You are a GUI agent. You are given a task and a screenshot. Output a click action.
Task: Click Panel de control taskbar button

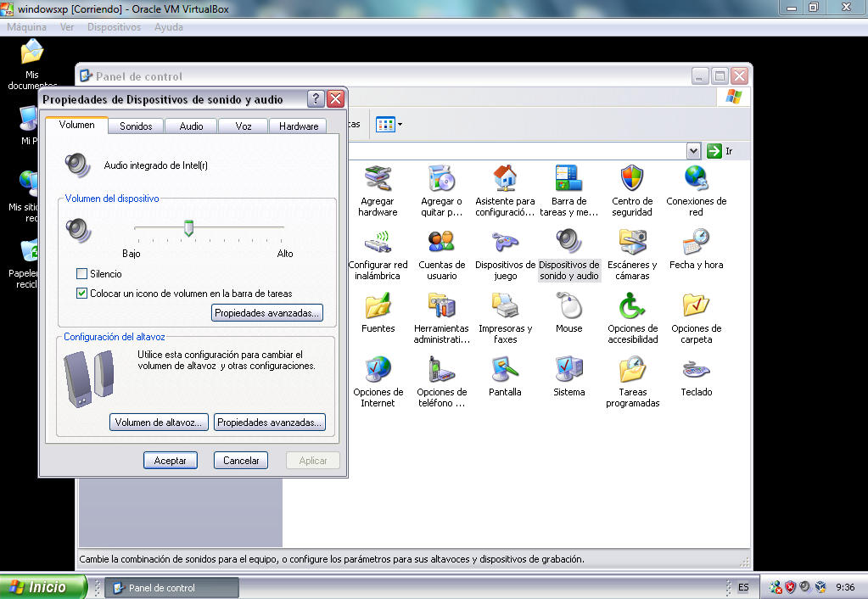point(171,587)
